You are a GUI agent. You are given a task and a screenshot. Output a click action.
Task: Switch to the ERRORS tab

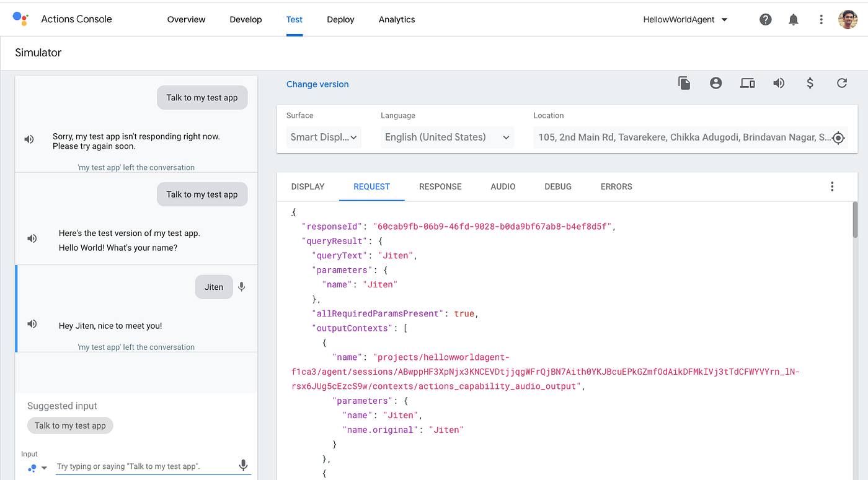616,186
